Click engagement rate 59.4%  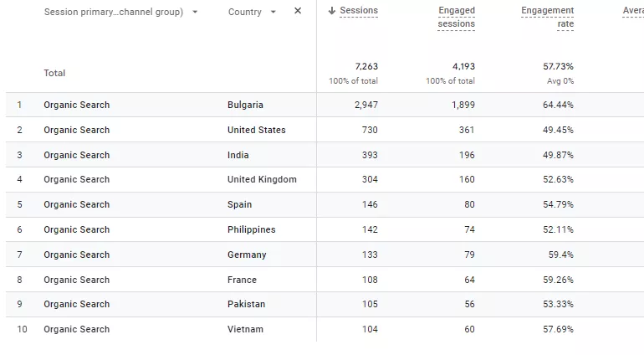click(561, 255)
